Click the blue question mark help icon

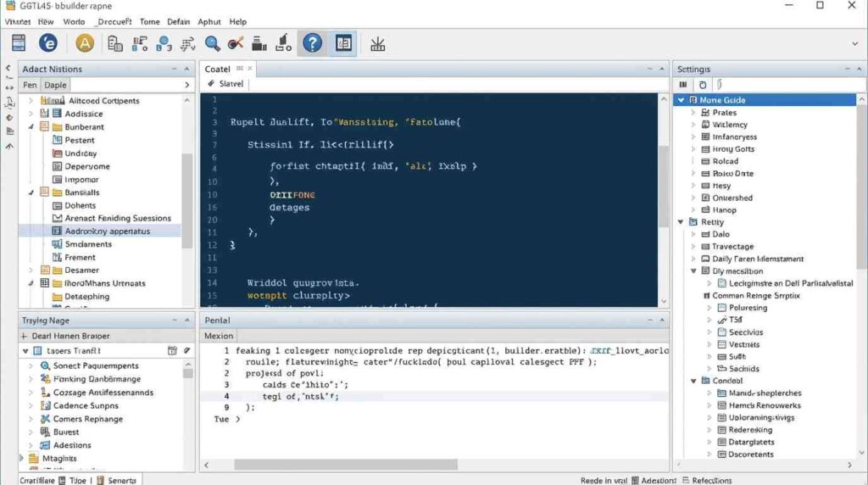[312, 43]
